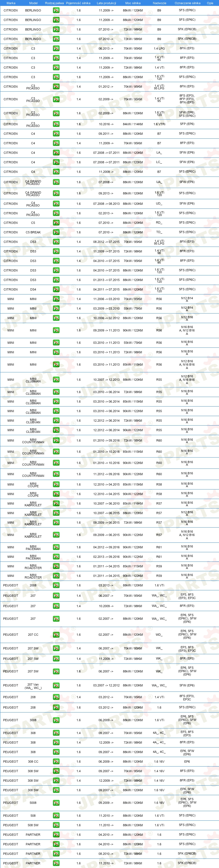Click the fuel icon in Peugeot 2008 row
Viewport: 219px width, 868px height.
(56, 585)
